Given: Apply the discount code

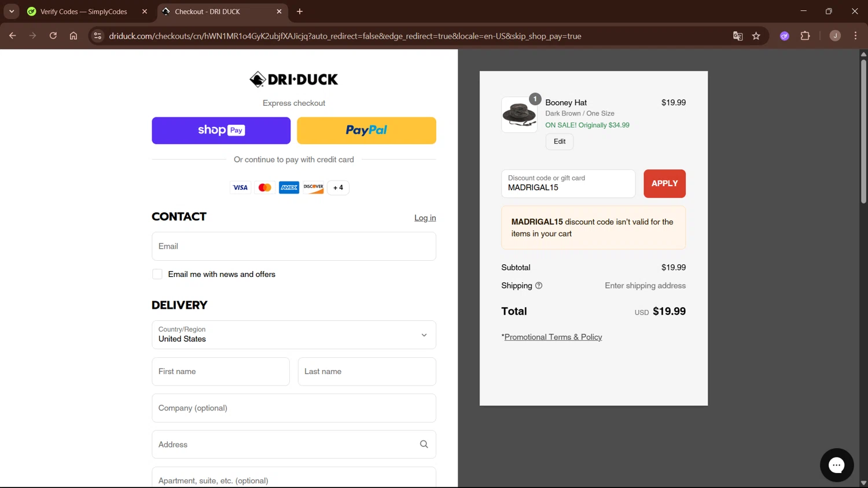Looking at the screenshot, I should coord(664,183).
